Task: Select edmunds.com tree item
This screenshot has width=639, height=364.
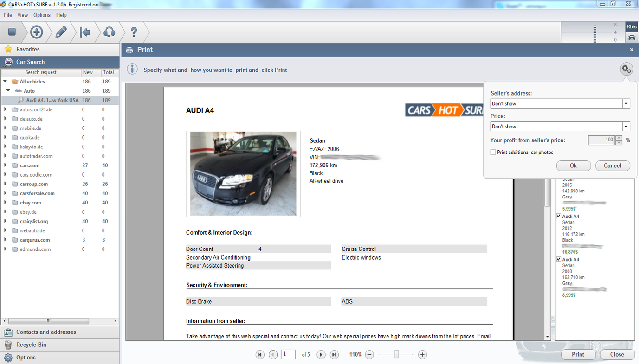Action: click(35, 249)
